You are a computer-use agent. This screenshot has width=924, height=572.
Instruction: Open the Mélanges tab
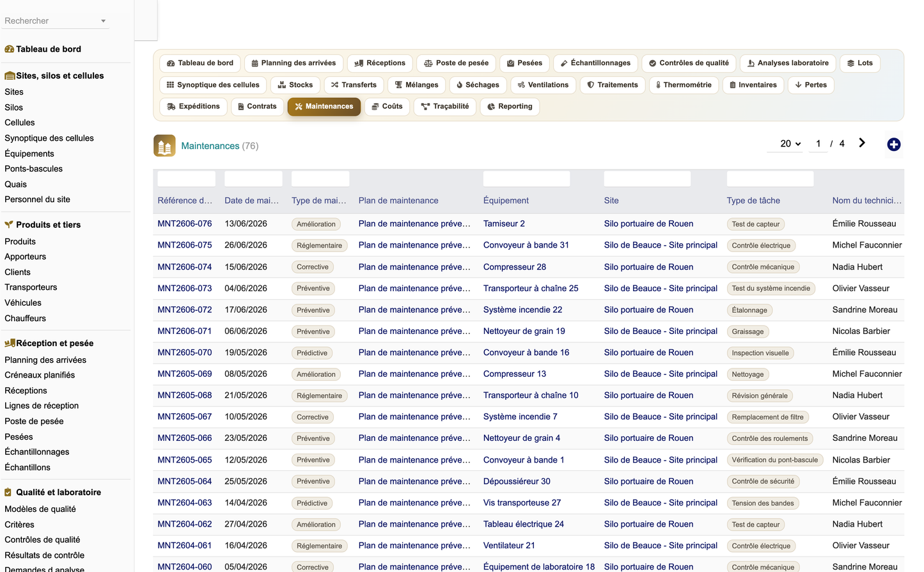[x=416, y=85]
